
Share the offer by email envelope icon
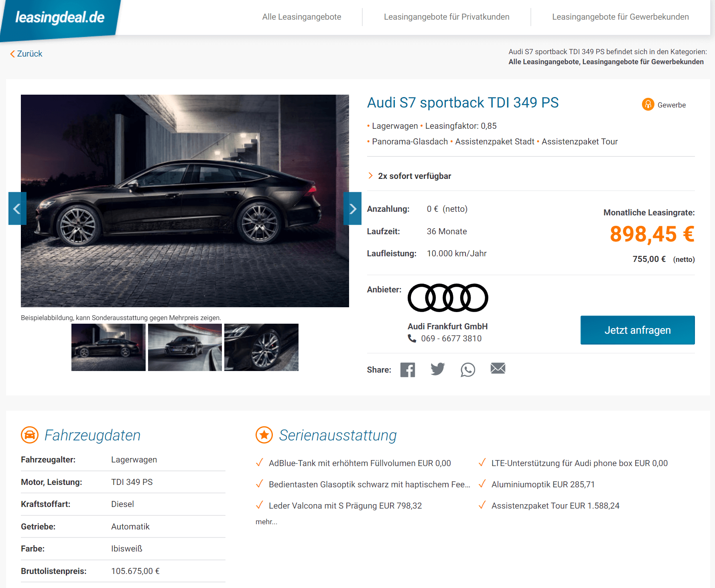pos(498,368)
